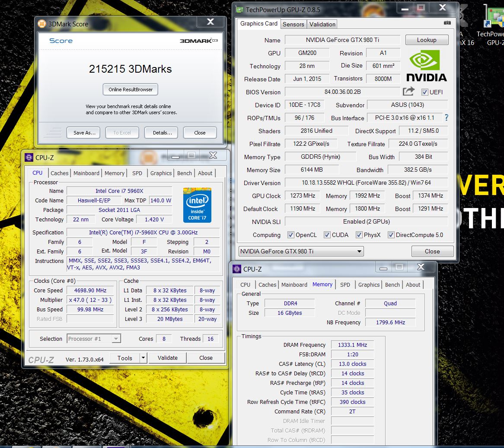The height and width of the screenshot is (448, 504).
Task: Open Mainboard tab in the CPU-Z CPU window
Action: pyautogui.click(x=86, y=173)
